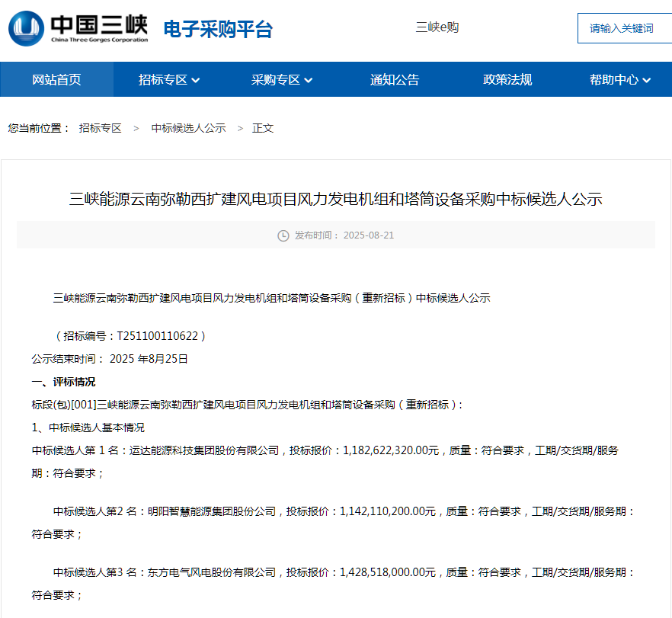Click second candidate 明阳智慧能源集团股份公司
The image size is (672, 618).
tap(212, 511)
